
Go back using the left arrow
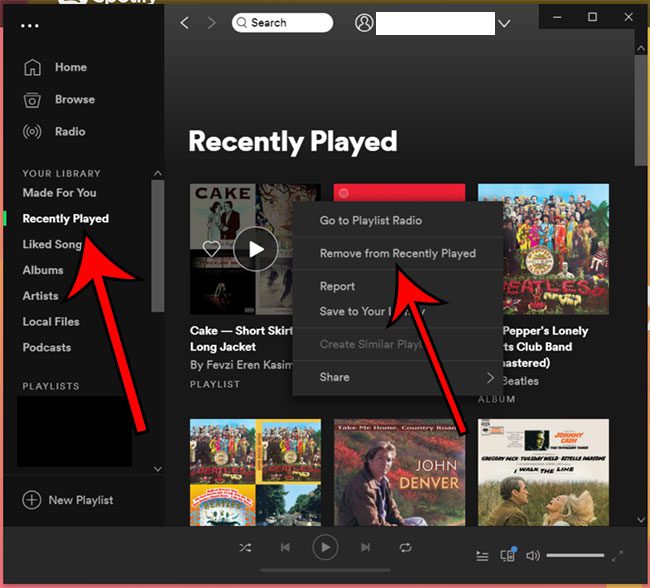click(184, 23)
